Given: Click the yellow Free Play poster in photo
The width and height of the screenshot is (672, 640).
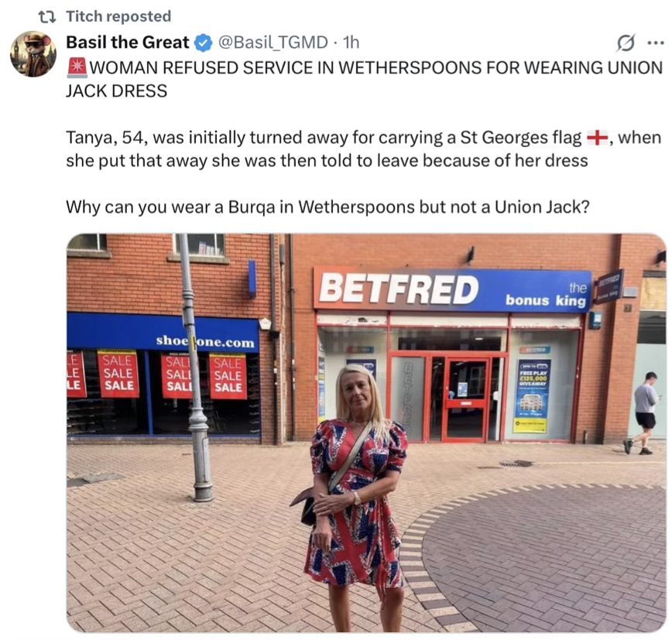Looking at the screenshot, I should [x=533, y=395].
